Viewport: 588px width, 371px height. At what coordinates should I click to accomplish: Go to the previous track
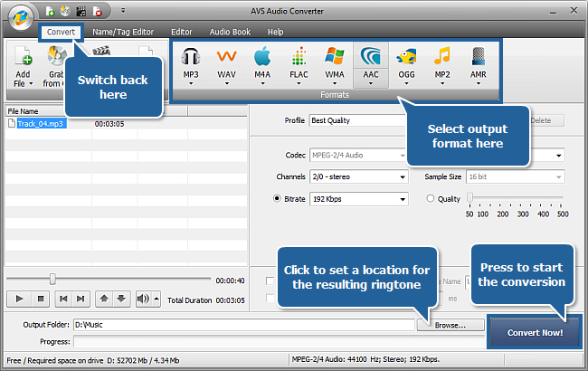coord(63,299)
